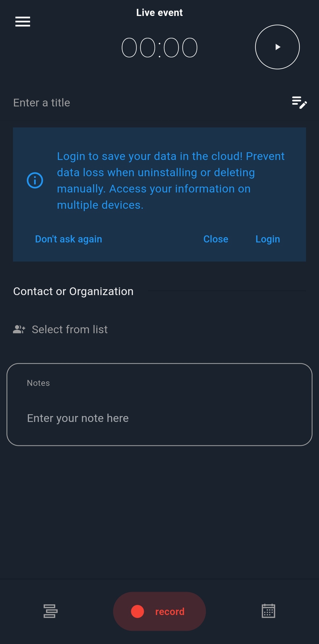The width and height of the screenshot is (319, 644).
Task: Tap the Login link in the banner
Action: tap(268, 239)
